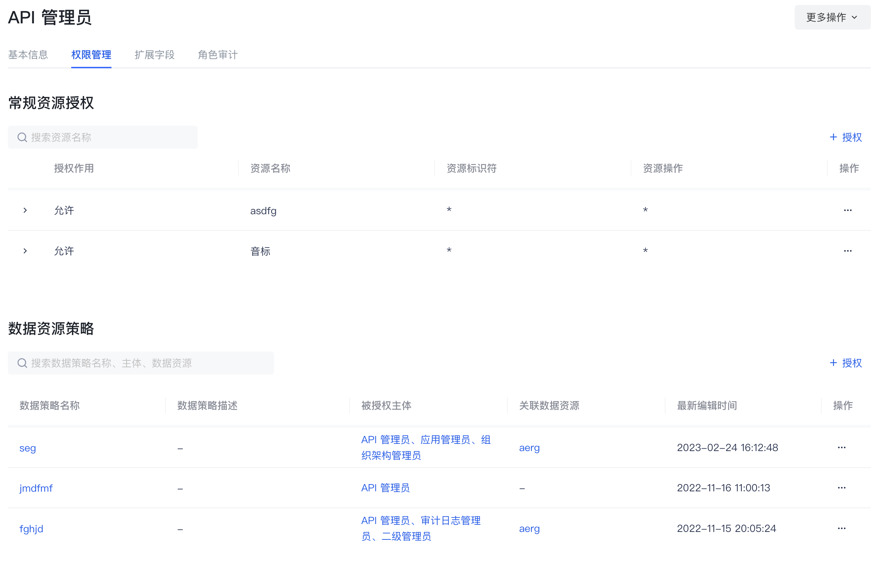Image resolution: width=886 pixels, height=588 pixels.
Task: Click the search icon in 数据资源策略 search box
Action: (x=22, y=363)
